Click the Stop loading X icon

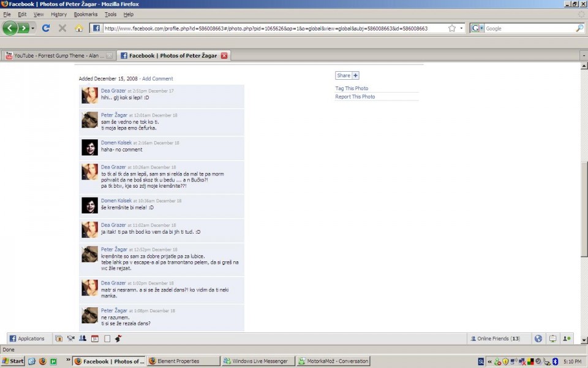(62, 28)
